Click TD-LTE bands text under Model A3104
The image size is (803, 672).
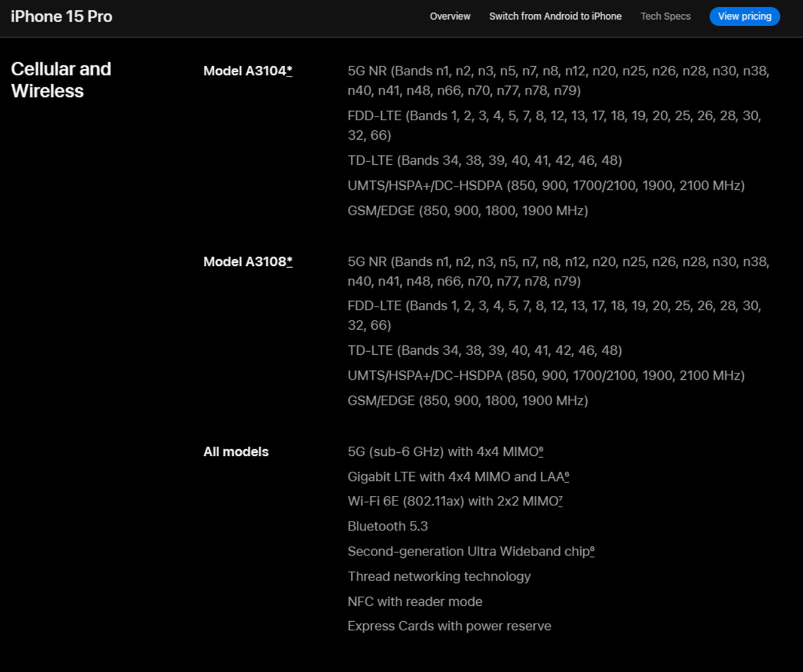tap(485, 160)
